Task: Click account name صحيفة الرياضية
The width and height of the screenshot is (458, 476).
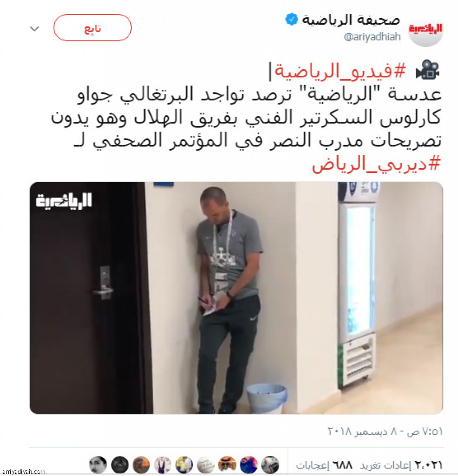Action: (351, 20)
